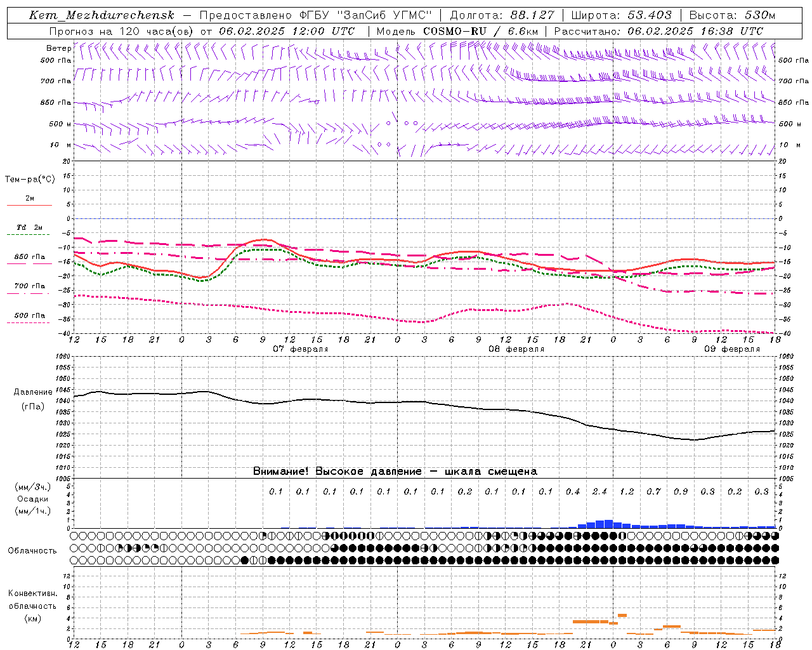Click the Внимание! Высокое давление warning text

(x=395, y=472)
